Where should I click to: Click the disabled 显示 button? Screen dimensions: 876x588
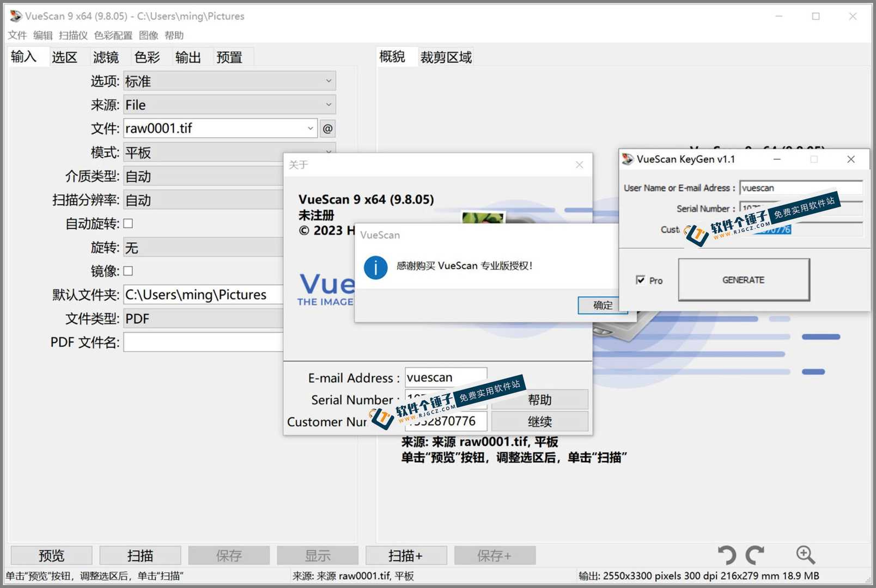[x=318, y=555]
